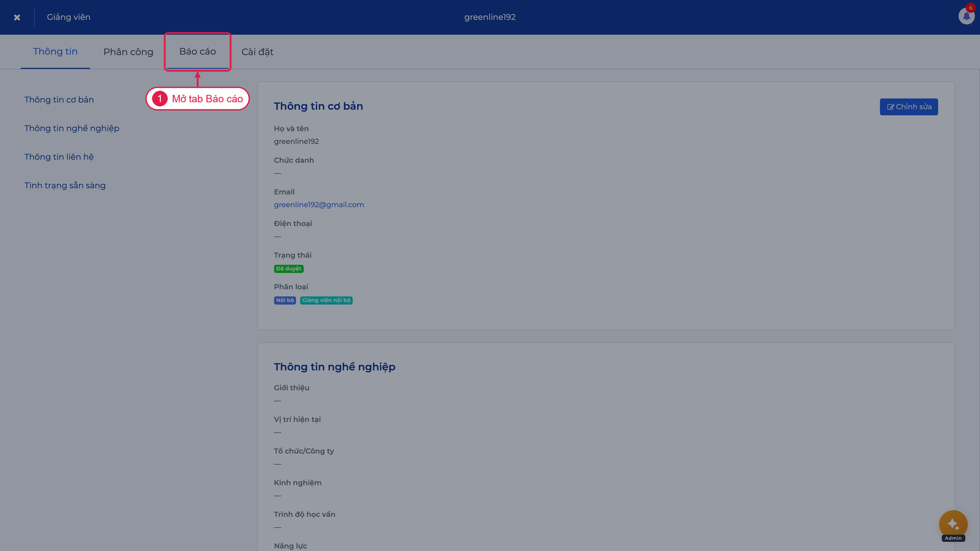This screenshot has width=980, height=551.
Task: Go to Thông tin nghề nghiệp sidebar link
Action: point(72,129)
